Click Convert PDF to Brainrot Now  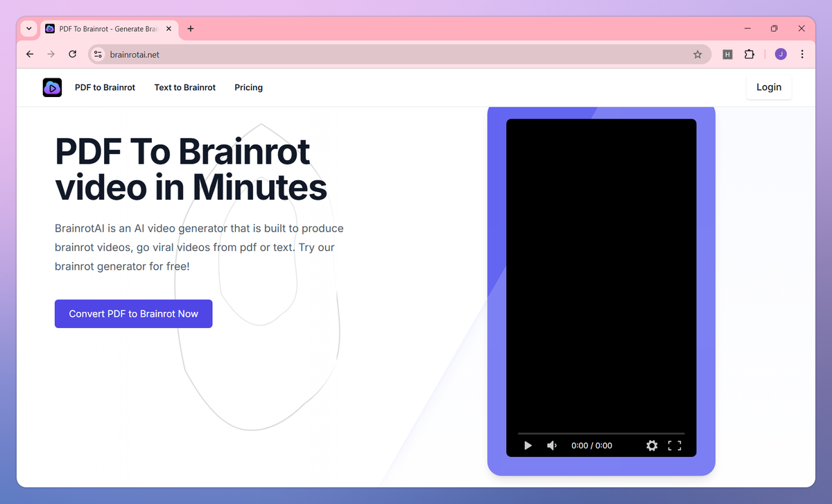(x=133, y=313)
